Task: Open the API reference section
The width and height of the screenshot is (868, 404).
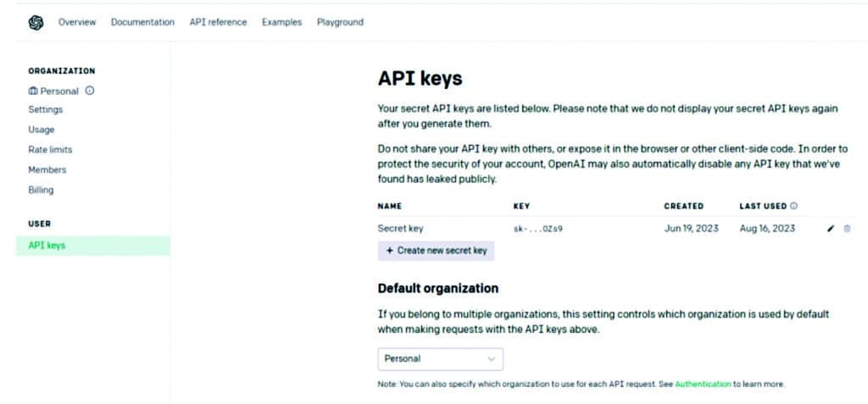Action: (x=218, y=22)
